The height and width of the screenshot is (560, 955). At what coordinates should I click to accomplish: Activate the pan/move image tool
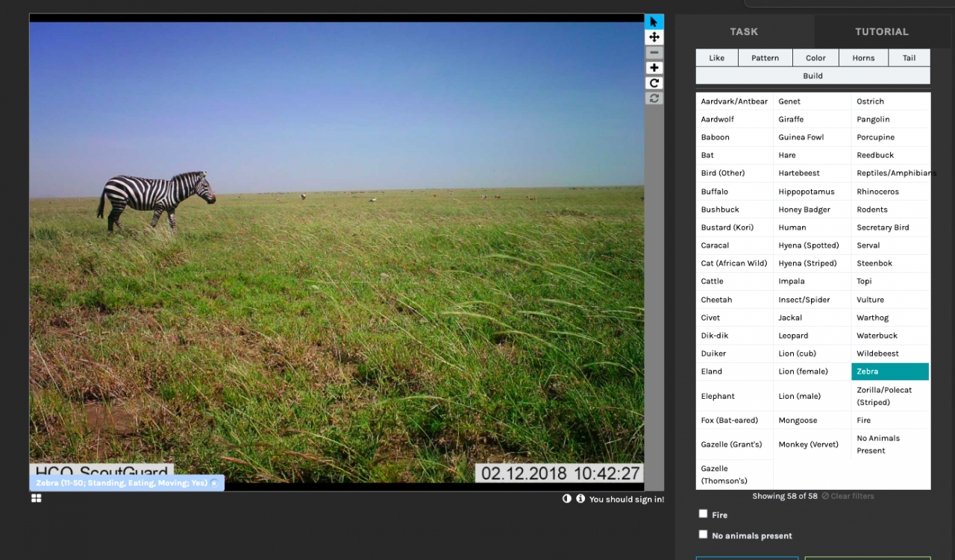654,37
